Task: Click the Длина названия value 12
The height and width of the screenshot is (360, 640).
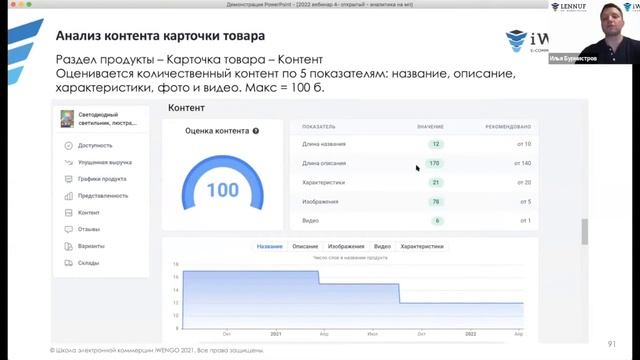Action: click(436, 144)
